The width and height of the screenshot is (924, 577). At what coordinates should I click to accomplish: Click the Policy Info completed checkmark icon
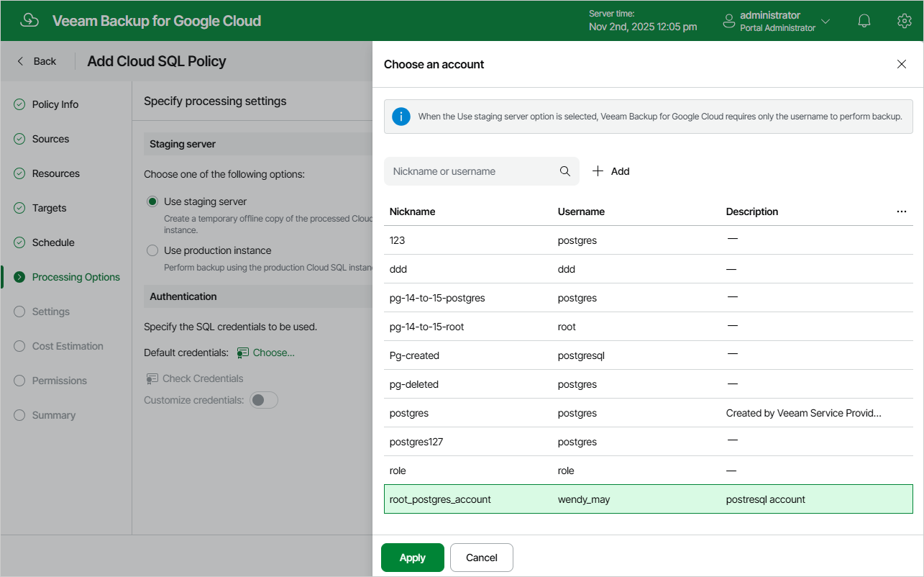click(19, 104)
